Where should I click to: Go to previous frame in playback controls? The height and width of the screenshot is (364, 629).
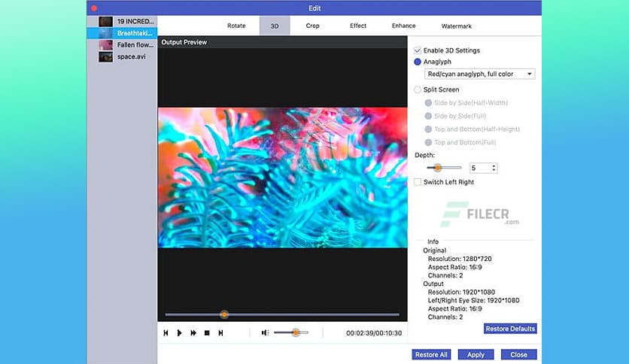[x=166, y=332]
